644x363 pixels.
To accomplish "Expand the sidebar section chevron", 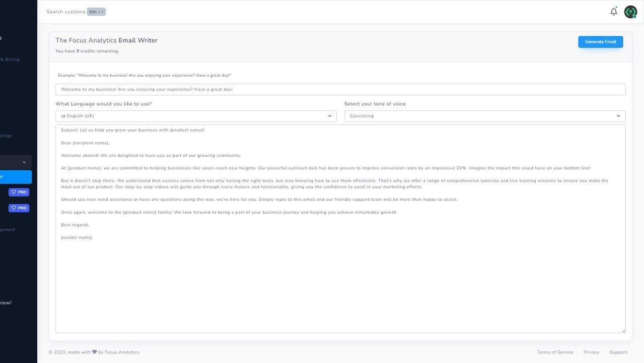I will click(x=24, y=162).
